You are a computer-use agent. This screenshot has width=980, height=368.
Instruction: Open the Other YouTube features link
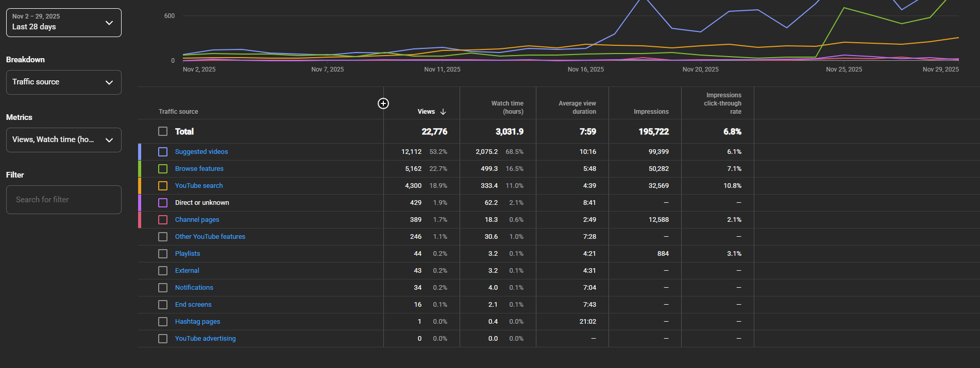click(x=210, y=237)
